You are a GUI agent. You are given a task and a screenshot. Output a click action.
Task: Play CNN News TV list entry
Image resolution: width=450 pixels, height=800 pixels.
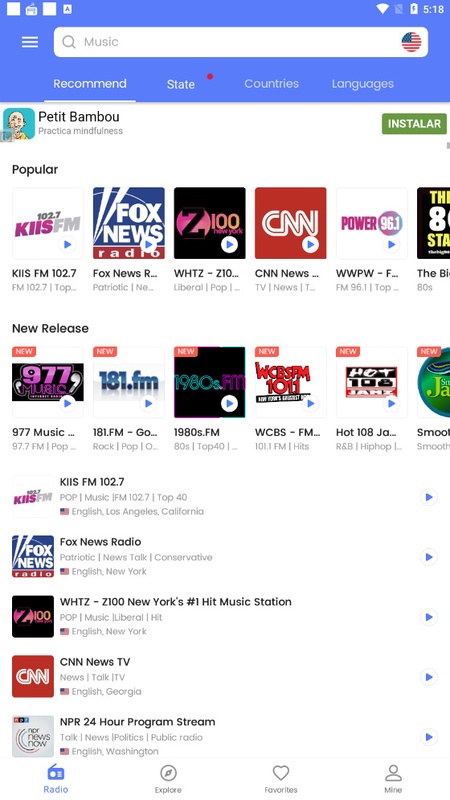(x=429, y=677)
